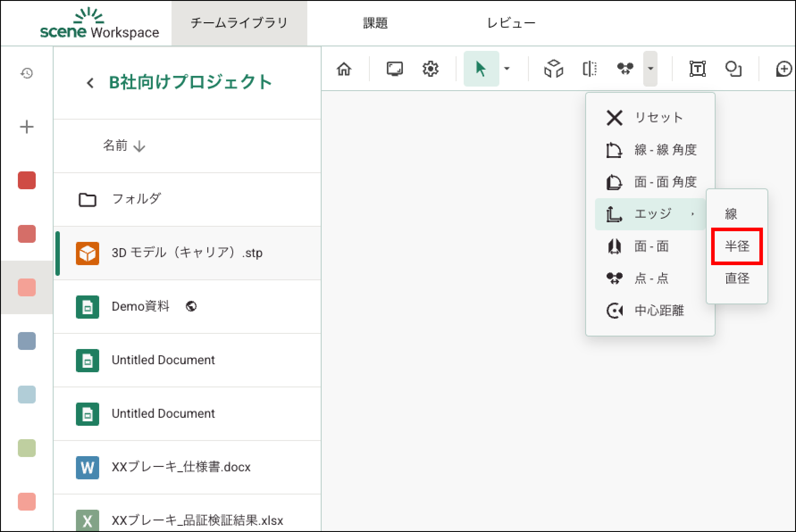Go back using arrow beside B社向けプロジェクト

pos(90,83)
